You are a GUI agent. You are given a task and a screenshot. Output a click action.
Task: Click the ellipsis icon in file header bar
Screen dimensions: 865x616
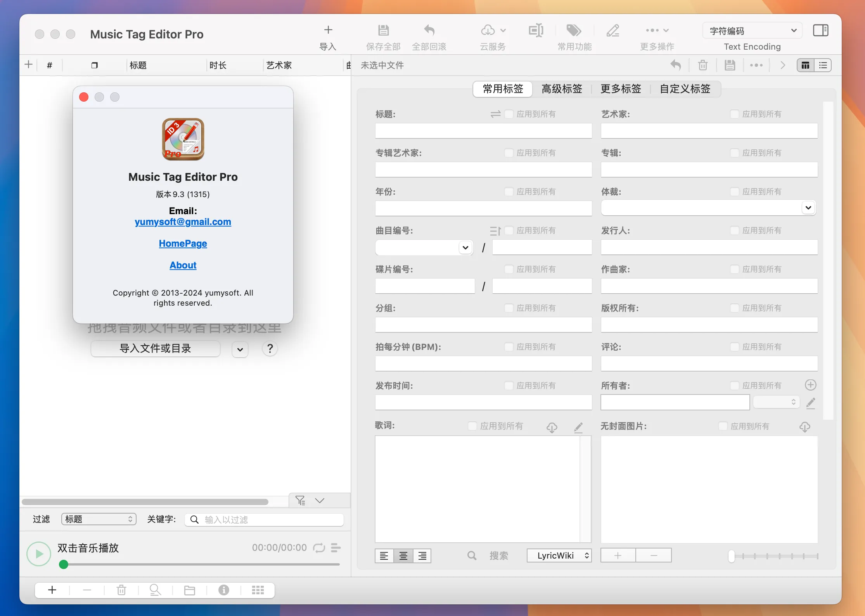[x=756, y=65]
